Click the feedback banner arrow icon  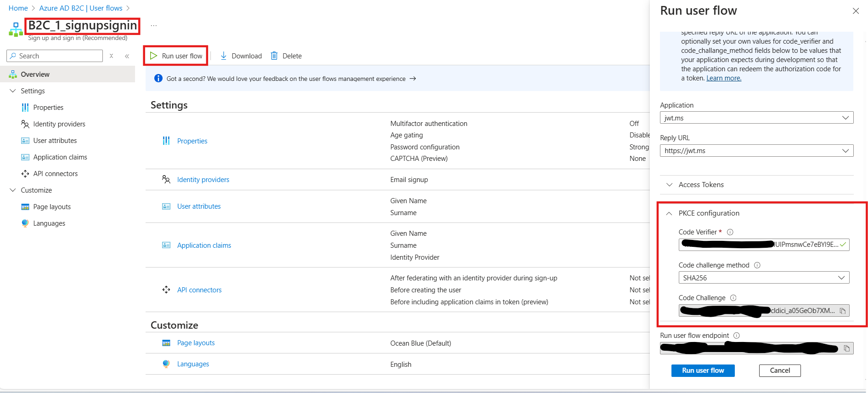coord(413,79)
